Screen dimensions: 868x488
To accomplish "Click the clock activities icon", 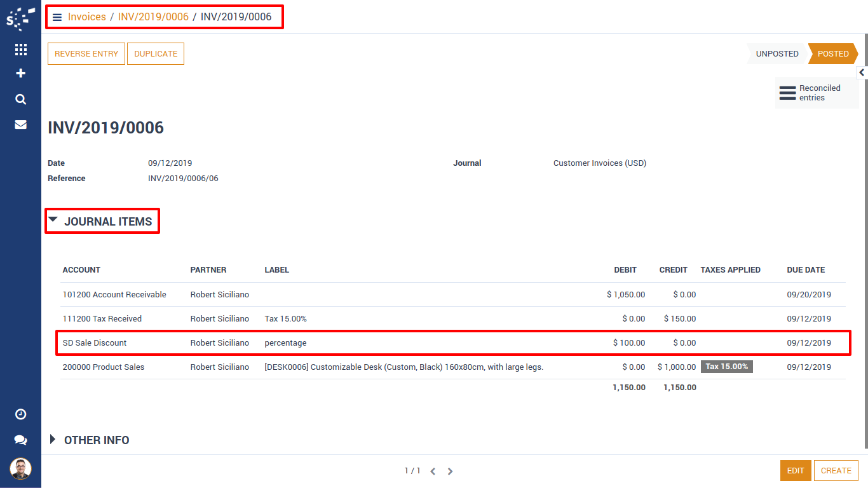I will point(20,414).
